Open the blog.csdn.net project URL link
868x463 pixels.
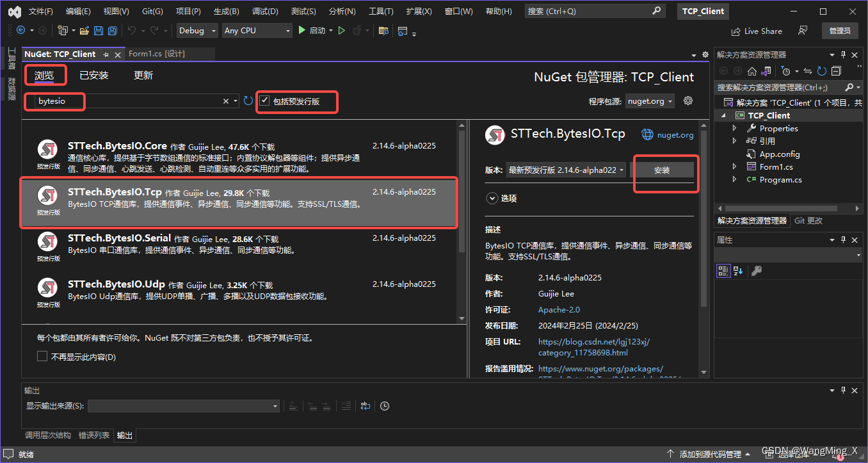594,347
